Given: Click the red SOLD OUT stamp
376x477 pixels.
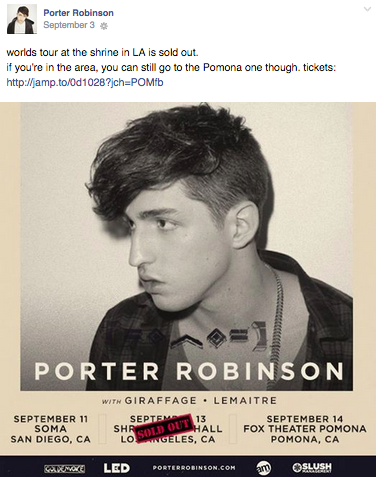Looking at the screenshot, I should click(164, 429).
